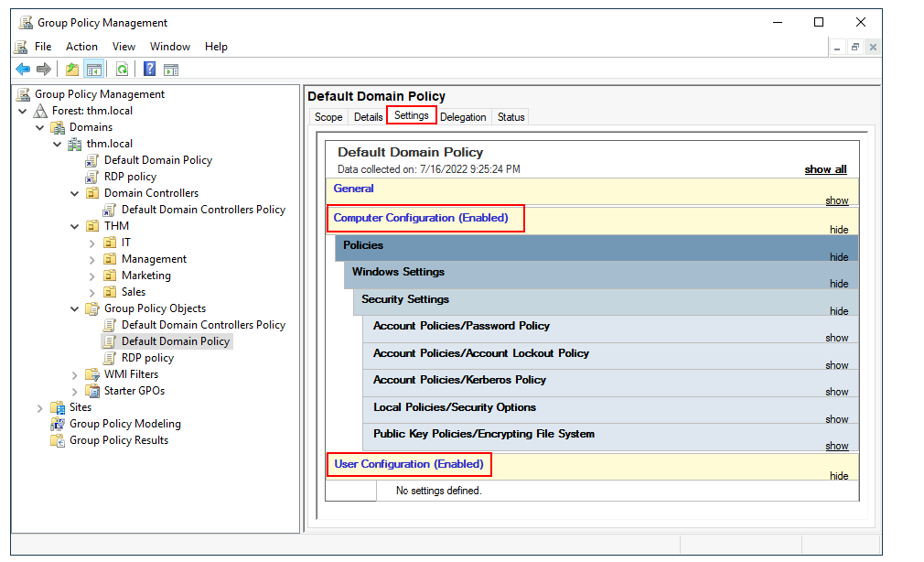Viewport: 924px width, 562px height.
Task: Click the THM organizational unit icon
Action: 92,226
